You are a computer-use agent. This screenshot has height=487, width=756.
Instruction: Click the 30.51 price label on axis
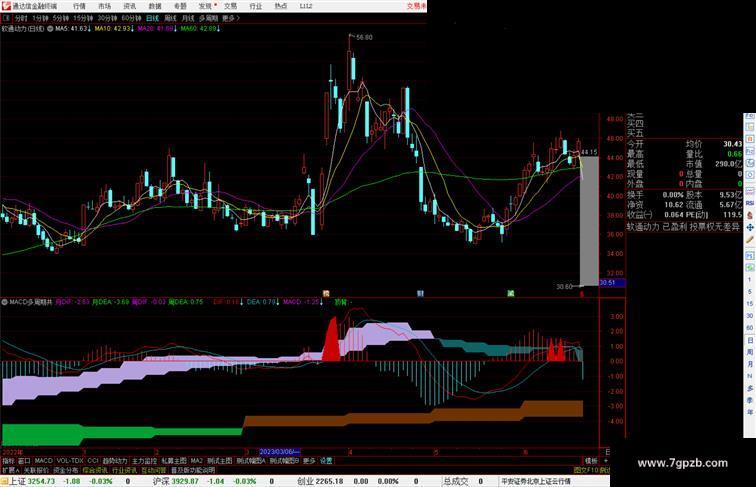point(612,283)
